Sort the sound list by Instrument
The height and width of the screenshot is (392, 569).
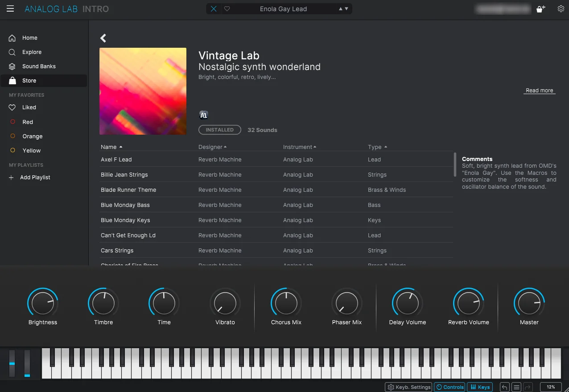(x=300, y=147)
